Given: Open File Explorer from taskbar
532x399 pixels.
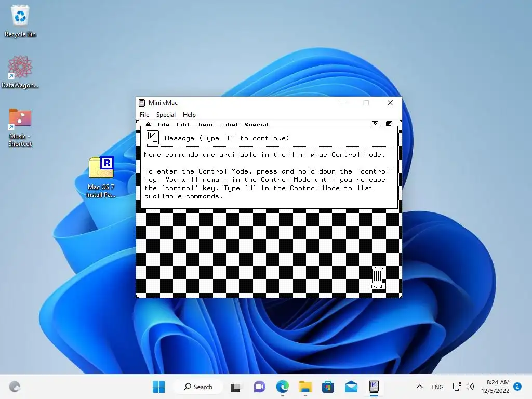Looking at the screenshot, I should click(305, 387).
